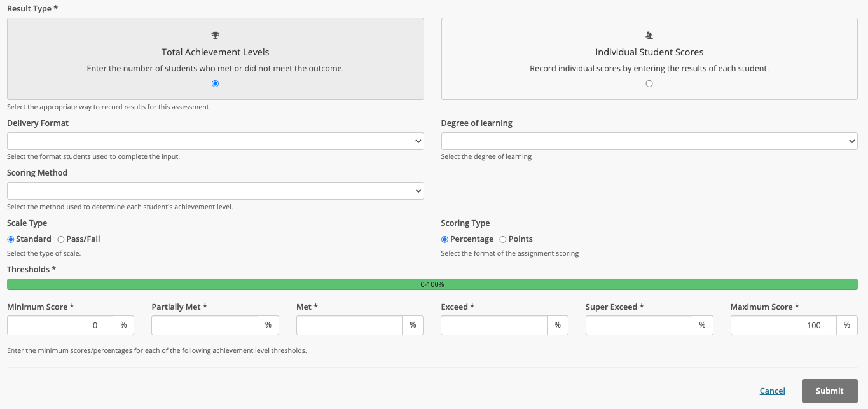Select the Super Exceed input field

(638, 325)
